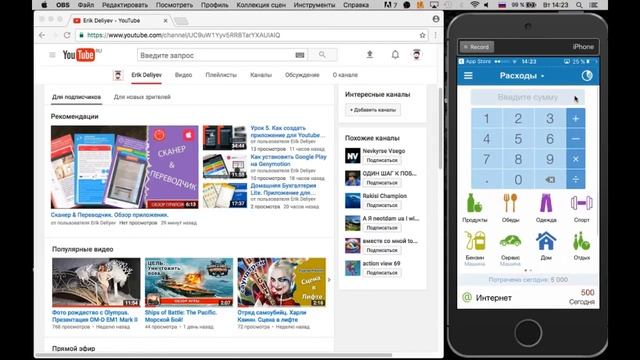This screenshot has width=640, height=360.
Task: Select the Бензин expense category
Action: [475, 248]
